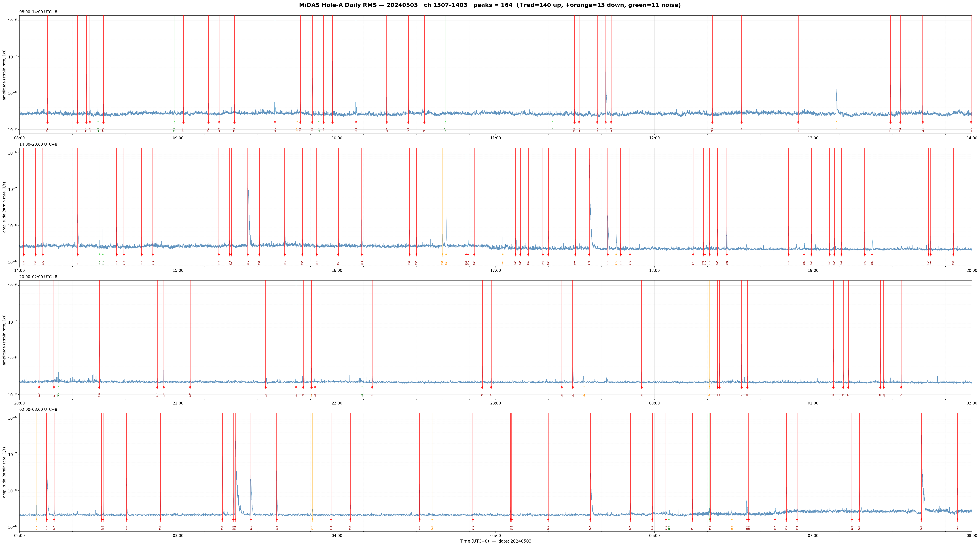Select red peak marker 070

tap(575, 254)
